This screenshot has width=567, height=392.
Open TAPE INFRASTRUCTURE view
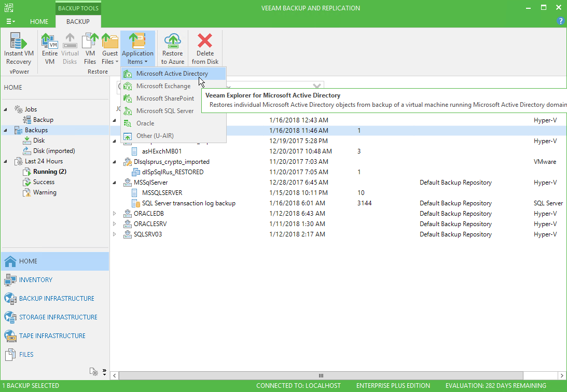pyautogui.click(x=55, y=336)
